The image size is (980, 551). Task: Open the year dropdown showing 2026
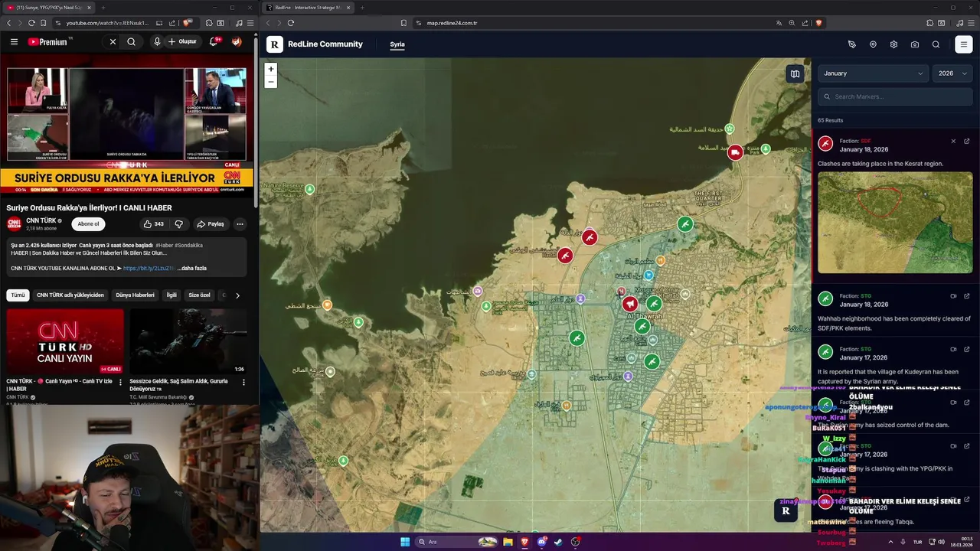tap(952, 73)
